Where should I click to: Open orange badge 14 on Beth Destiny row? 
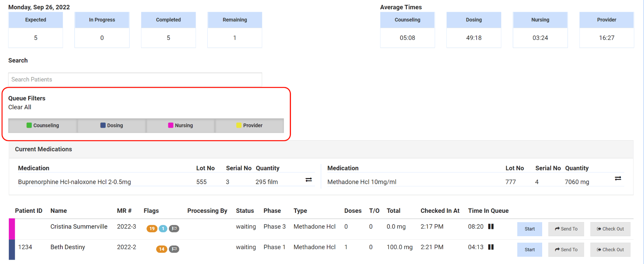[161, 249]
